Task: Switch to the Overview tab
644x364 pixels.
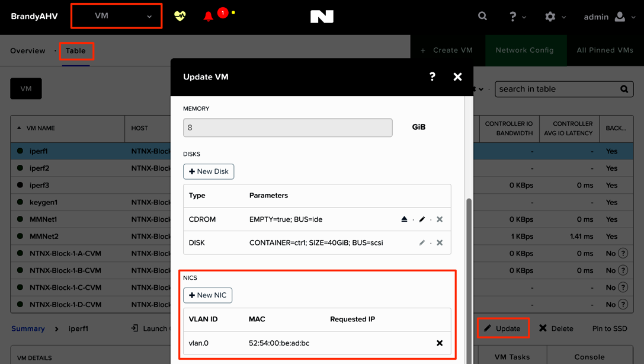Action: click(x=28, y=50)
